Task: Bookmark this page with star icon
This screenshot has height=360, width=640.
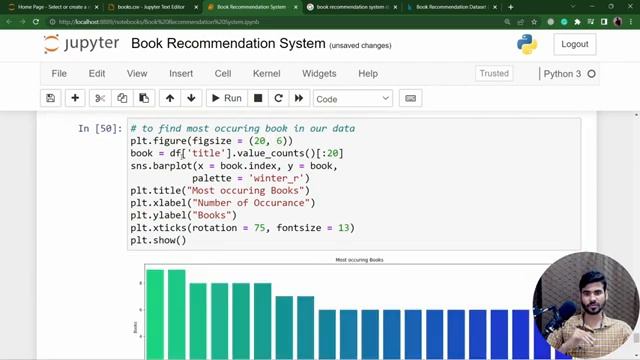Action: pos(534,22)
